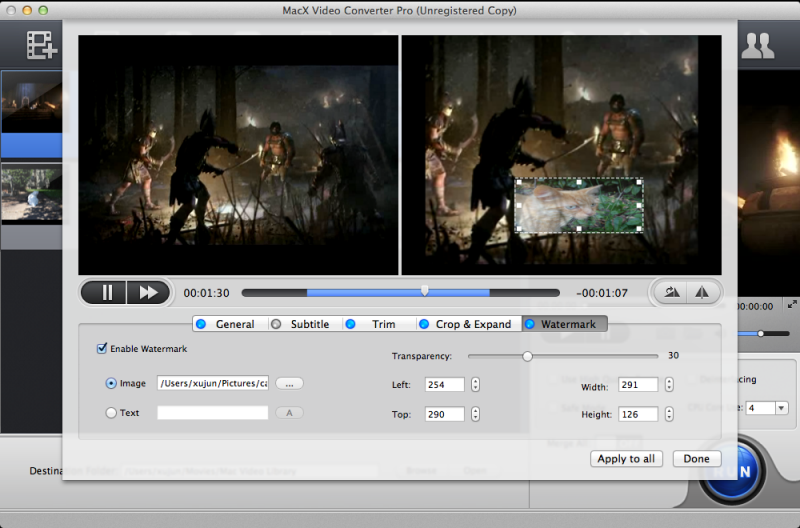The image size is (800, 528).
Task: Click the Left position value field
Action: (445, 385)
